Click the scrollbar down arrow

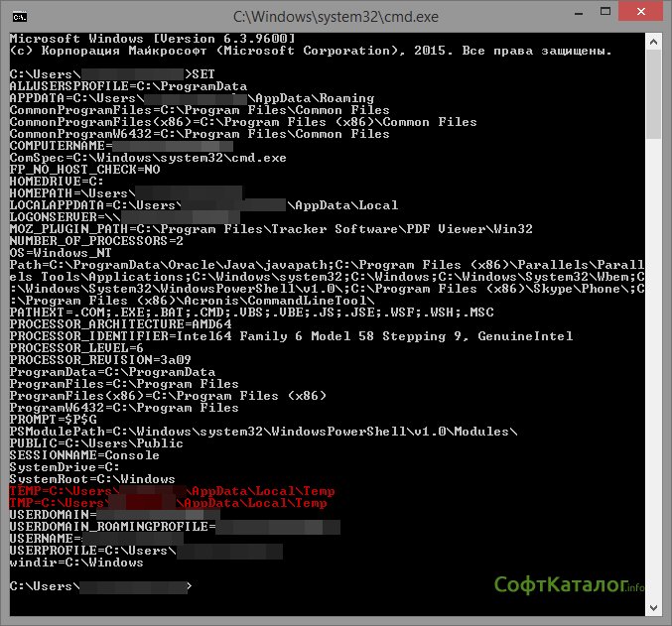655,609
